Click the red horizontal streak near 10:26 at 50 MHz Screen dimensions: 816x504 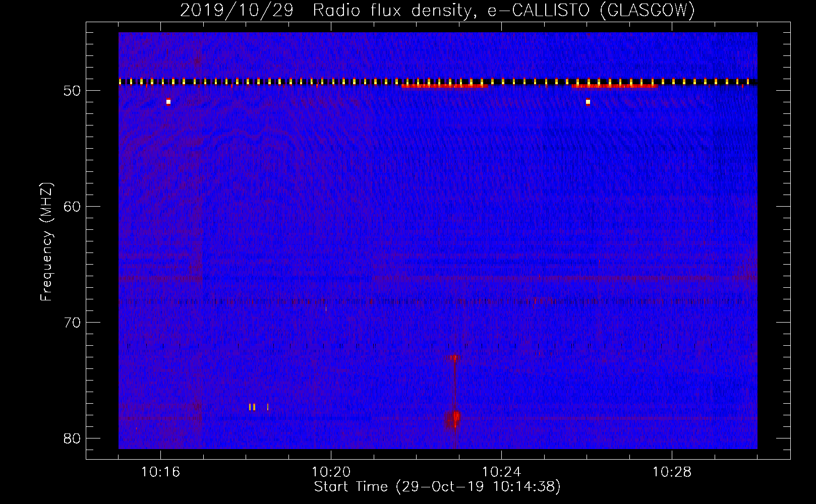click(x=615, y=86)
